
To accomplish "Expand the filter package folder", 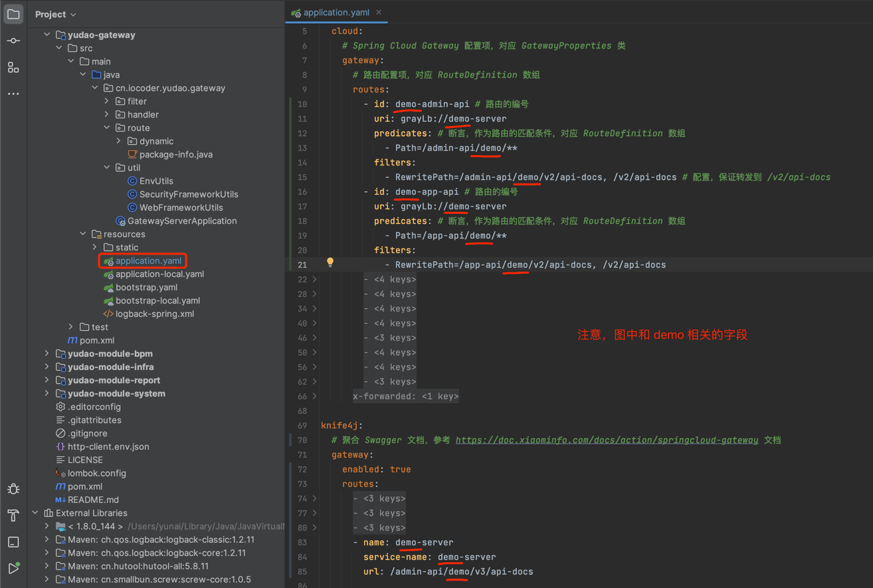I will pos(107,101).
